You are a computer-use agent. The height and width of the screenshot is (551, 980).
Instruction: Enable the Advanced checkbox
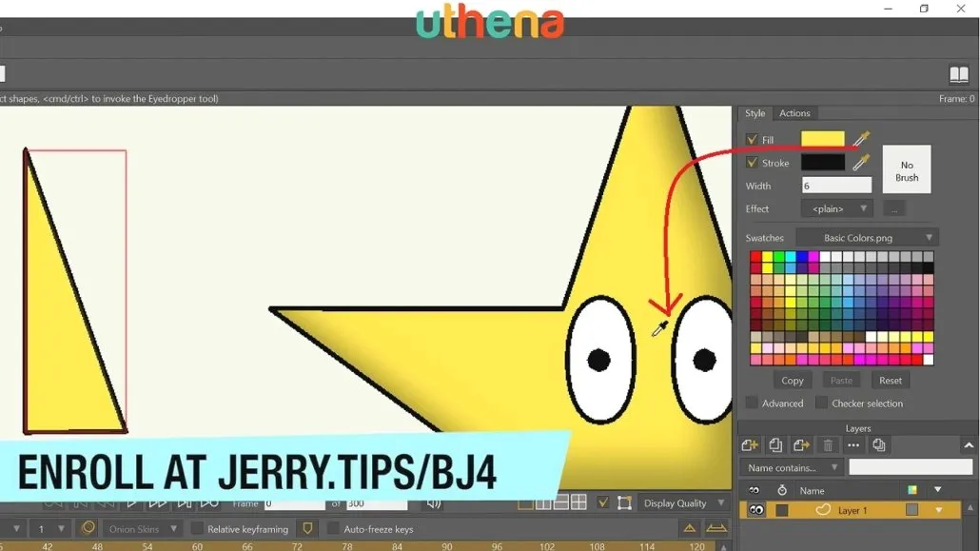(752, 403)
